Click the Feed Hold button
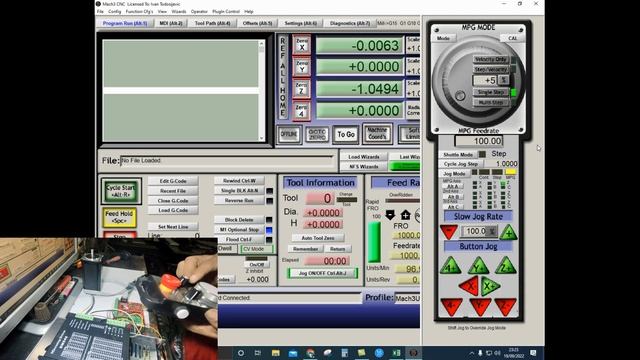 click(119, 217)
